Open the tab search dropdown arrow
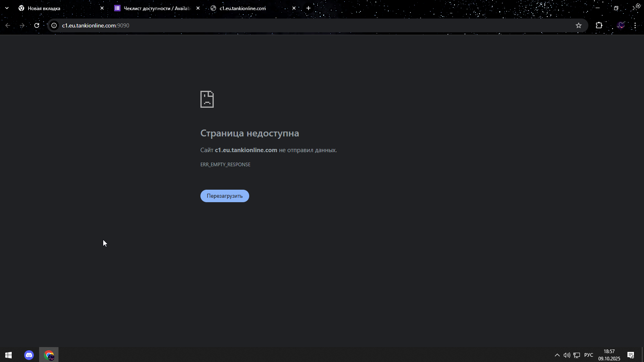 click(6, 8)
